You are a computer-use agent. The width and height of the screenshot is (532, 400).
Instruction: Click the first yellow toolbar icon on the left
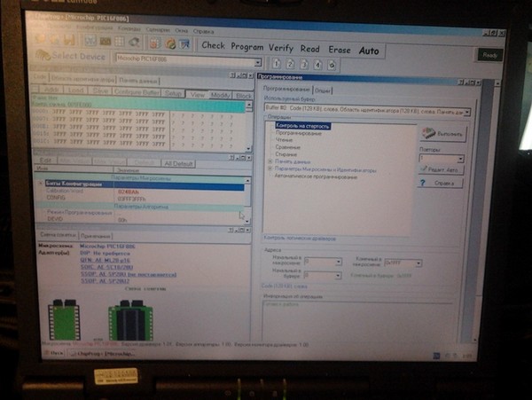41,39
